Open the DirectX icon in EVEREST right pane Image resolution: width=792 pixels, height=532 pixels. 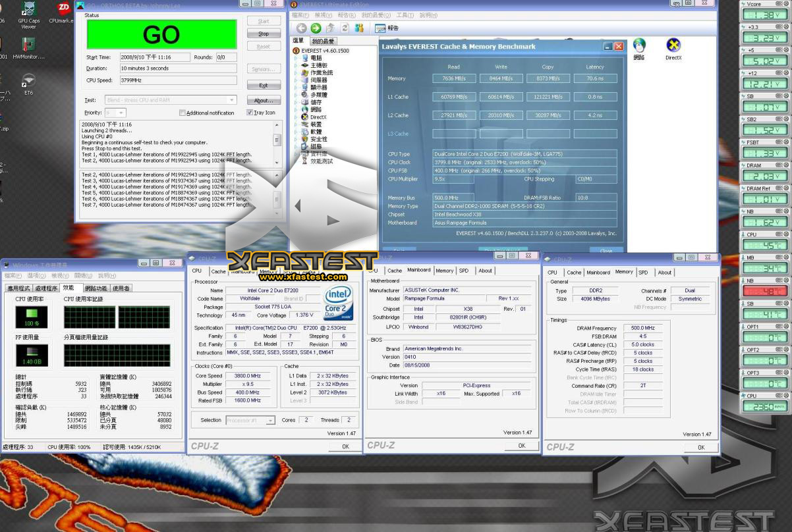(673, 49)
